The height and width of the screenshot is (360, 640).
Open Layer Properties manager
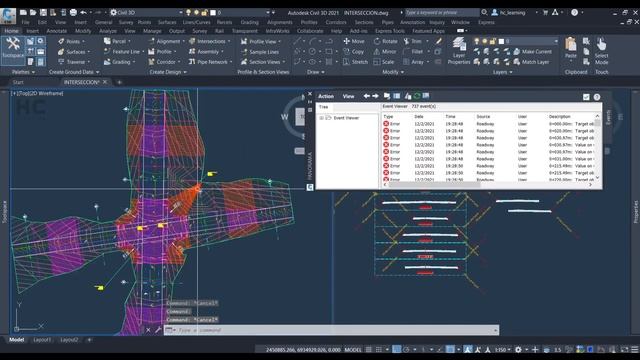(x=459, y=51)
